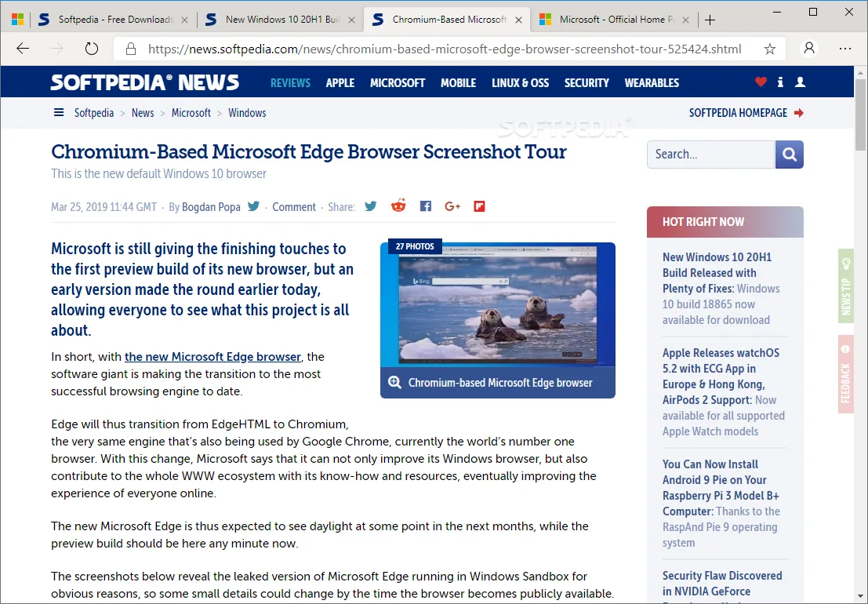Click the 27 PHOTOS badge

click(415, 246)
